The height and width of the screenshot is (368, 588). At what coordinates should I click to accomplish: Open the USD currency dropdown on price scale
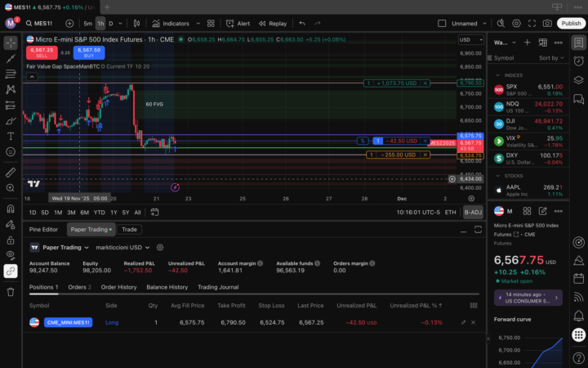click(x=468, y=39)
